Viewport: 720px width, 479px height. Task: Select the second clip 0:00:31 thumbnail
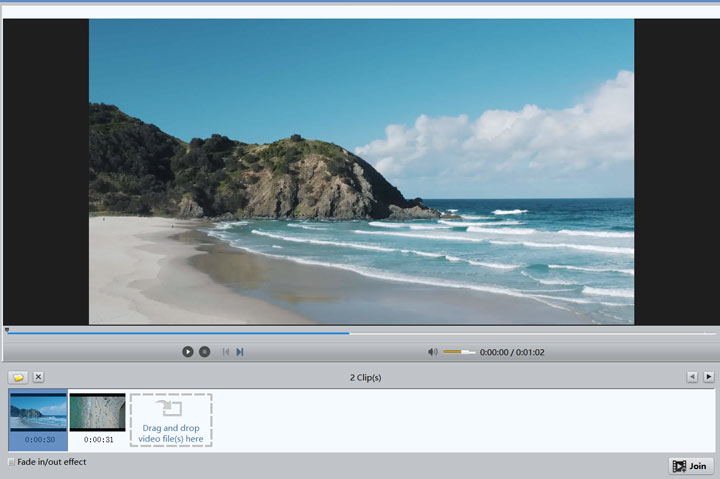coord(98,413)
